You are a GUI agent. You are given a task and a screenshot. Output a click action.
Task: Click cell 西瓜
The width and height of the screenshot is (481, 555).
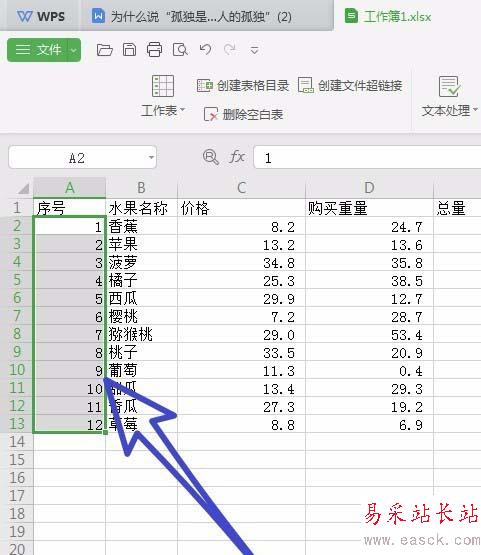tap(141, 298)
